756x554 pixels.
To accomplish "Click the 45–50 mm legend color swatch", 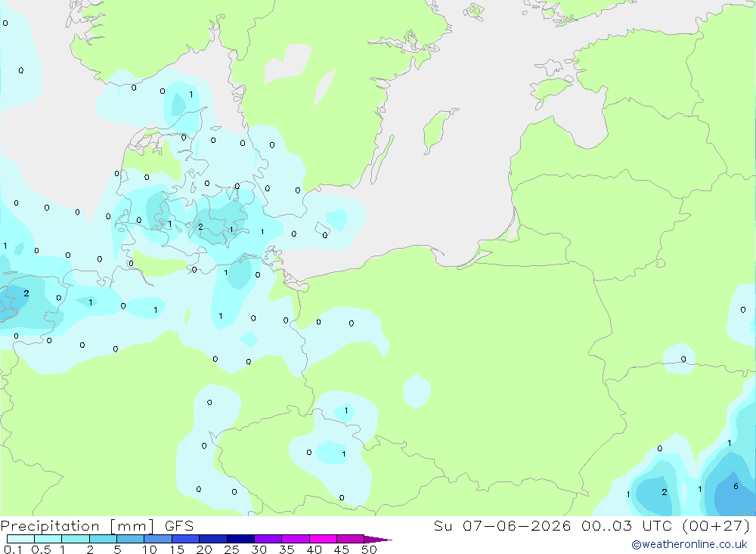I will pos(351,539).
